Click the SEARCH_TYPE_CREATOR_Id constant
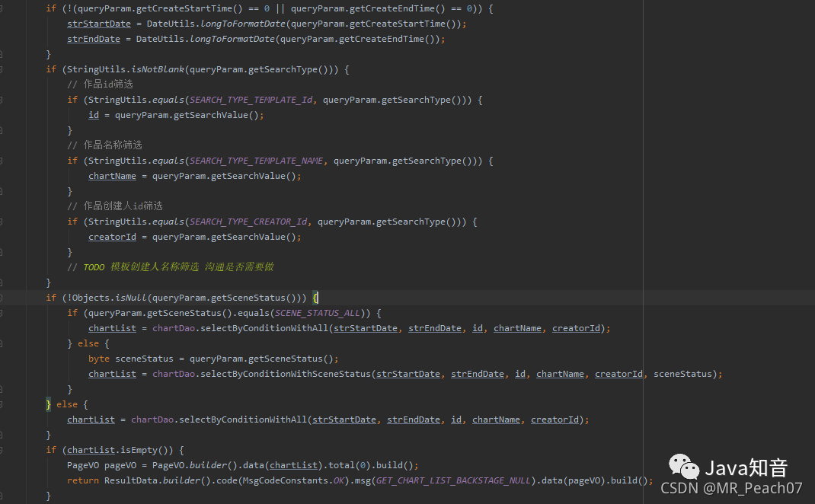This screenshot has height=504, width=815. pos(248,222)
